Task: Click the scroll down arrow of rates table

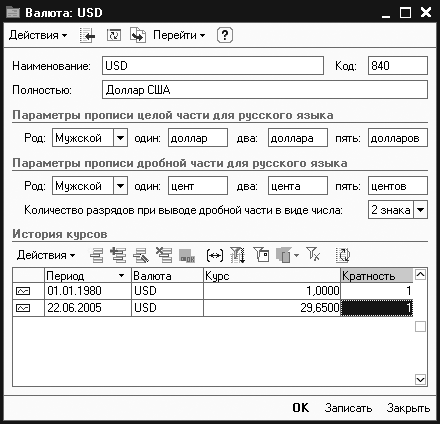Action: 420,379
